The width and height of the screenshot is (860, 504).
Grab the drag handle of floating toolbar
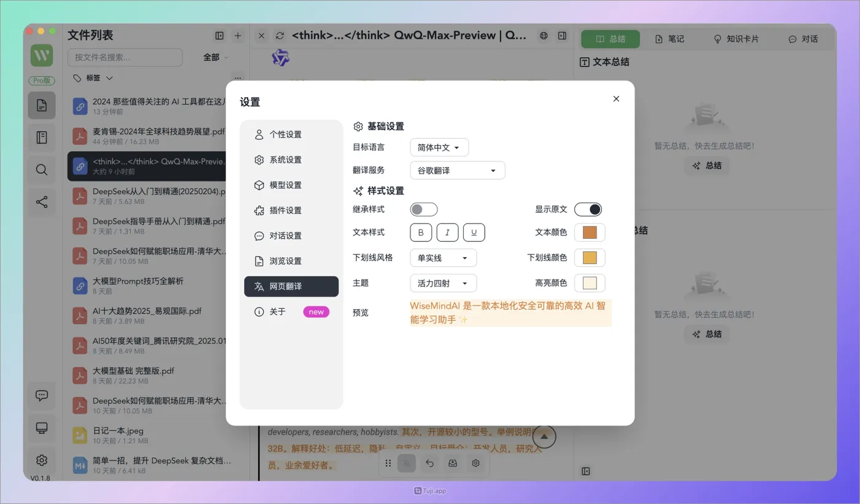388,463
